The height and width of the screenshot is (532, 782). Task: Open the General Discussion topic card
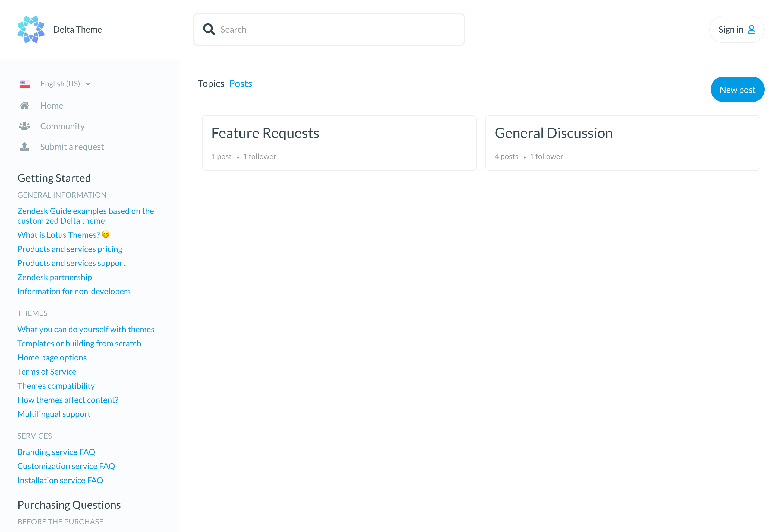[623, 143]
